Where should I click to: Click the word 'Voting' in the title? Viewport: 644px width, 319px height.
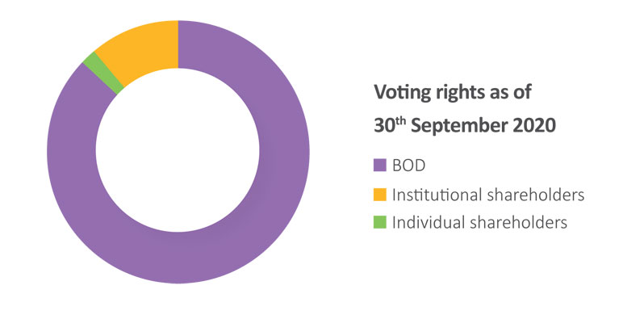399,94
